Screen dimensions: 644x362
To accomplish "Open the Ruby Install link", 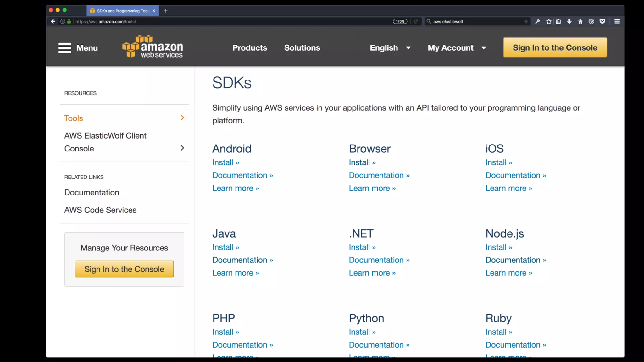I will 499,332.
